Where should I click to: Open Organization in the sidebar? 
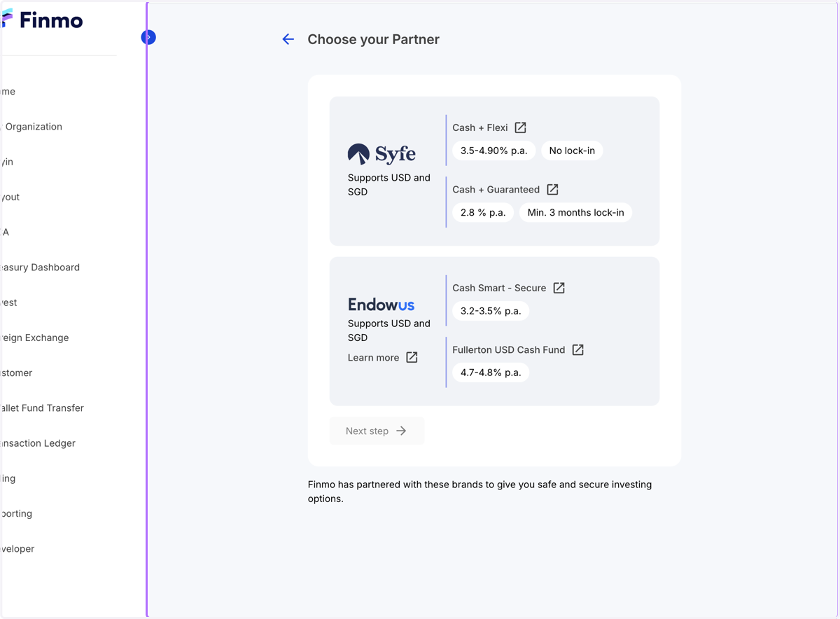[33, 127]
